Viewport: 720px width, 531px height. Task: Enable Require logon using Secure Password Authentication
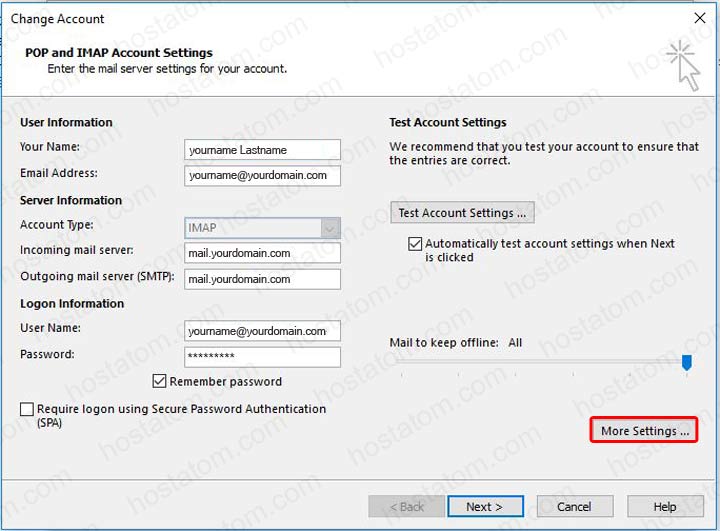(x=27, y=409)
